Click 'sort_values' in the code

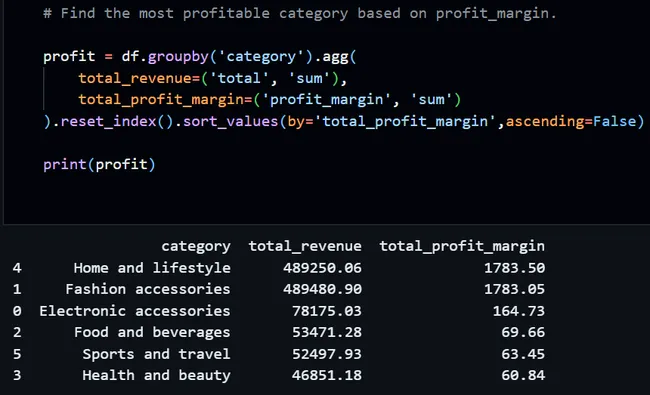click(x=230, y=121)
